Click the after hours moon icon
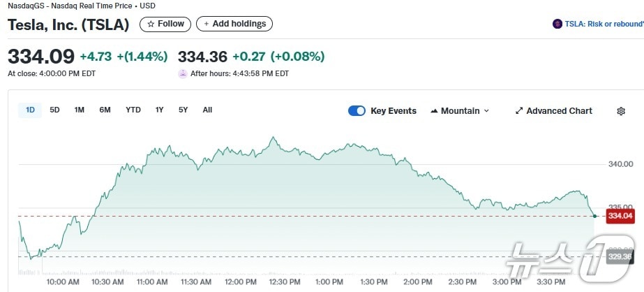Viewport: 644px width, 292px height. pyautogui.click(x=183, y=73)
